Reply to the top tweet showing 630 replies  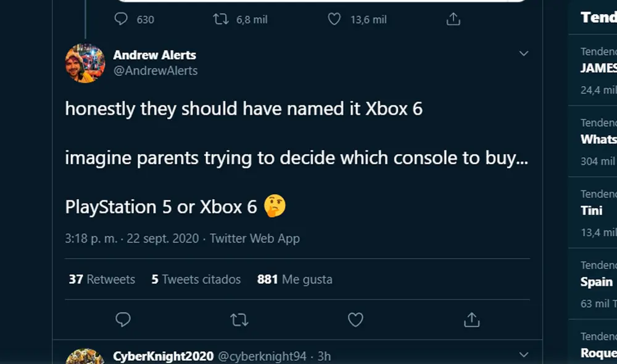tap(121, 19)
